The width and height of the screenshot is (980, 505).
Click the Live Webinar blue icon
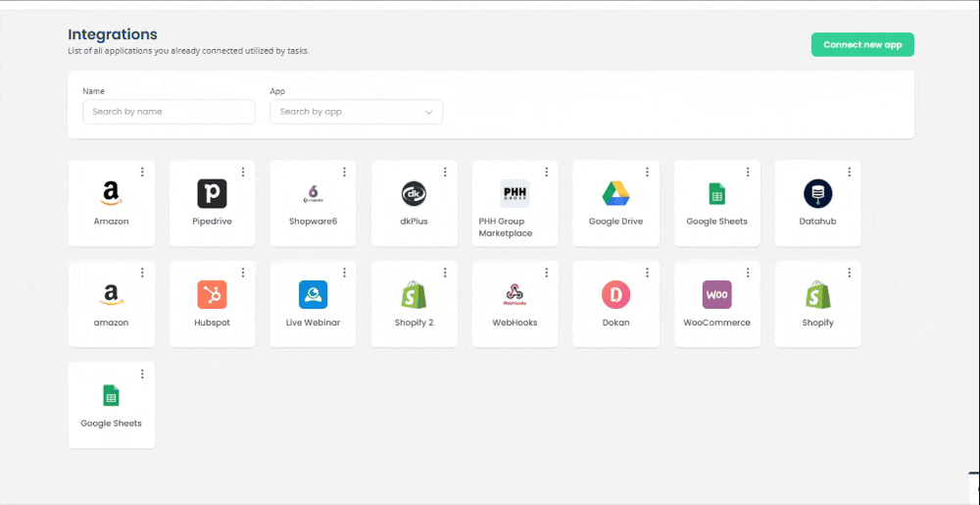tap(313, 295)
